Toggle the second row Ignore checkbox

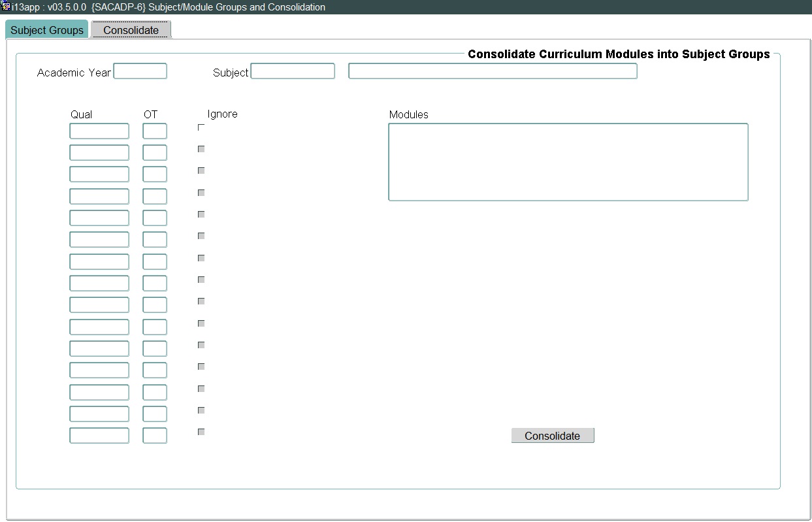[201, 149]
